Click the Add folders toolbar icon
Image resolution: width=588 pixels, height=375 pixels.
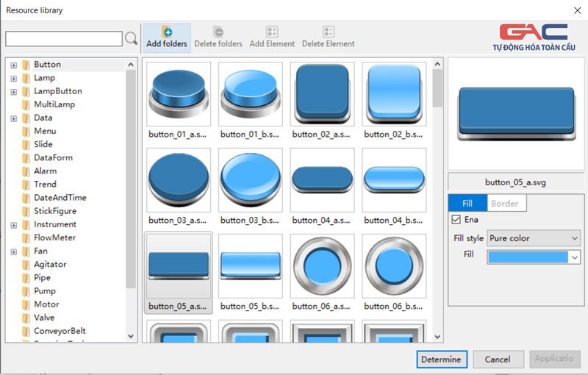coord(167,32)
